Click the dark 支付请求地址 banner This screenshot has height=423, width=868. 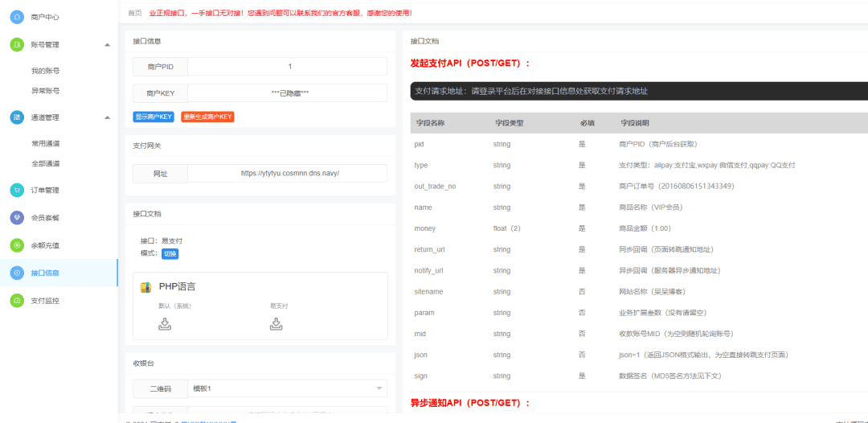(639, 92)
